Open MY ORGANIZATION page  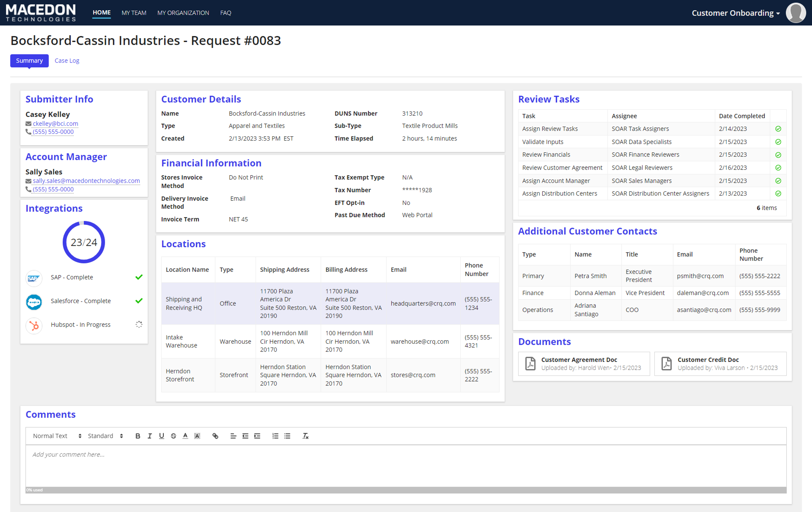(183, 13)
